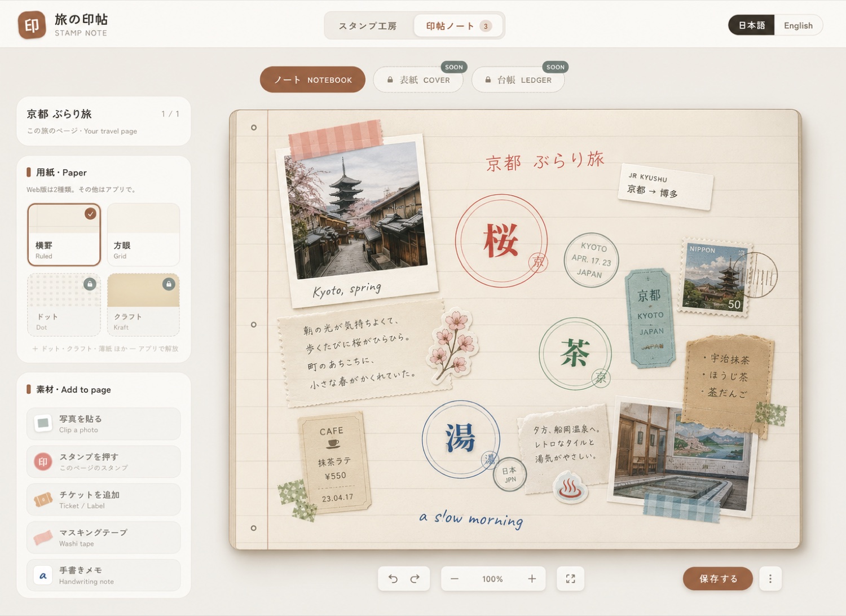Select the locked 台帳 LEDGER tab
This screenshot has width=846, height=616.
pyautogui.click(x=518, y=80)
